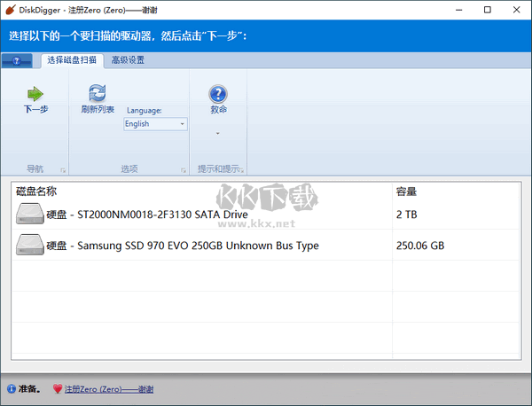Screen dimensions: 532x406
Task: Open the Language English dropdown
Action: pyautogui.click(x=155, y=124)
